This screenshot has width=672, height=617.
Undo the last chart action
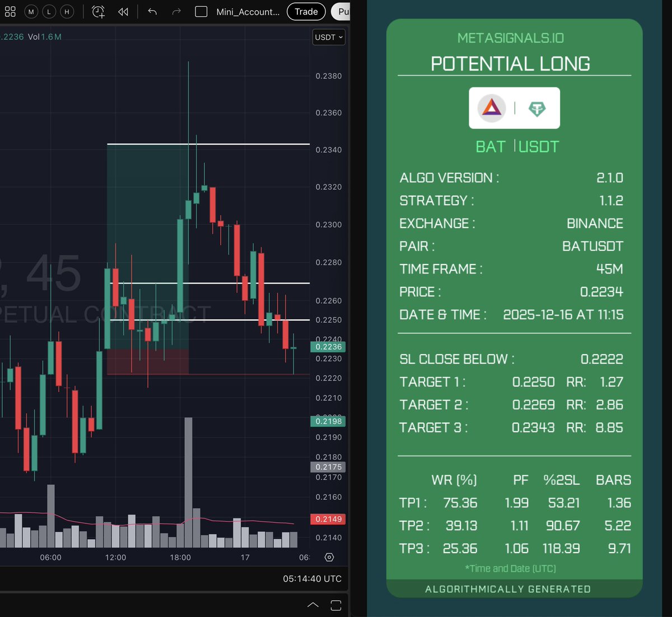[152, 11]
